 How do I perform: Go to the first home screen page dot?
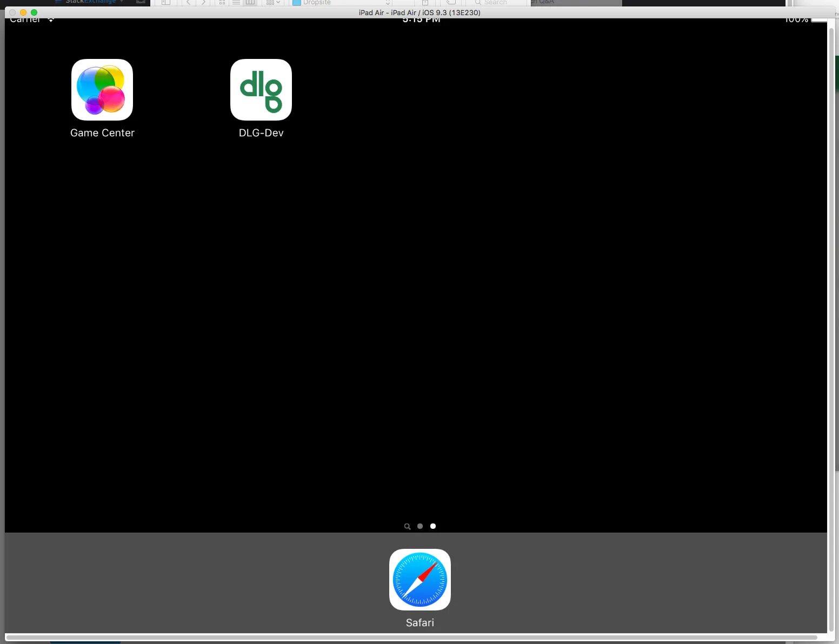click(x=420, y=526)
